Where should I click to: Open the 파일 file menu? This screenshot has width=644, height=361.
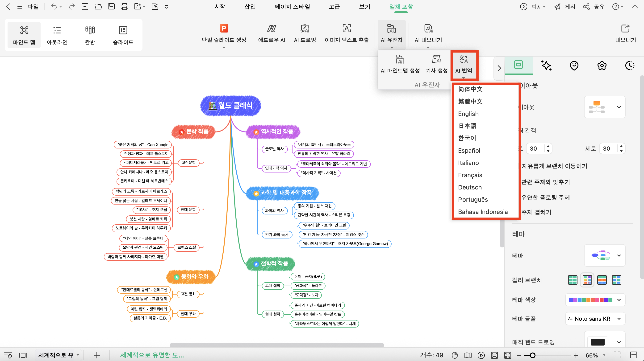point(33,7)
